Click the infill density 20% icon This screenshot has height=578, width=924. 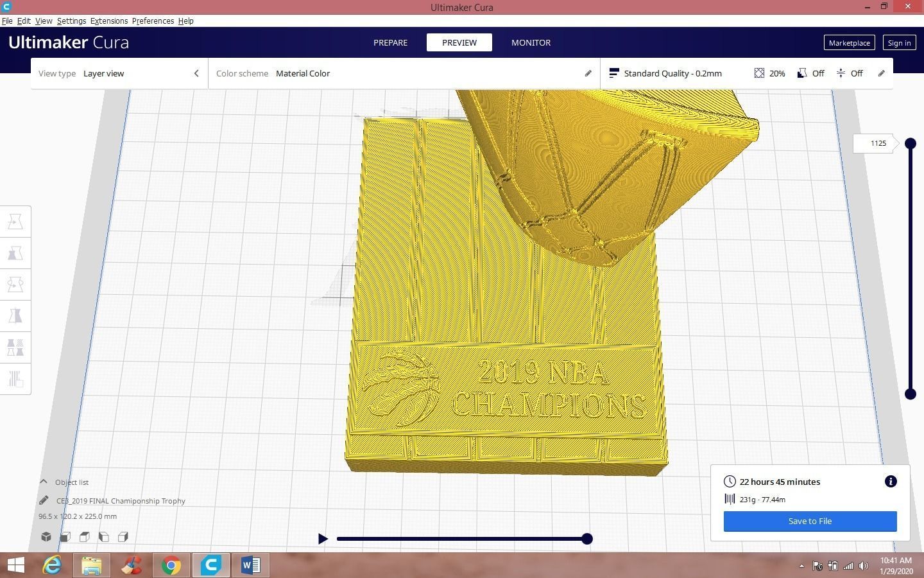tap(759, 73)
